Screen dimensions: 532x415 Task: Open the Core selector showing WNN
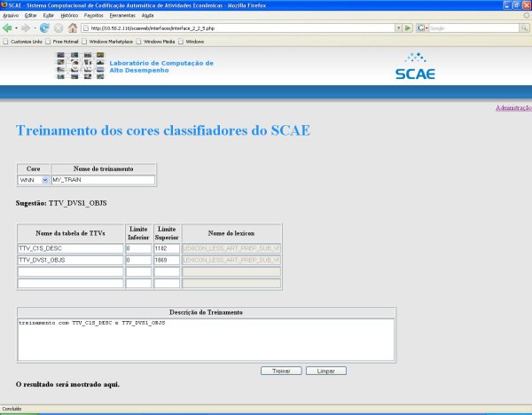34,180
